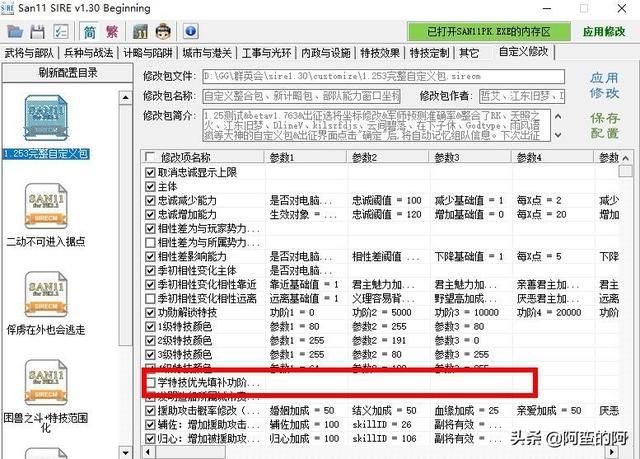The height and width of the screenshot is (459, 640).
Task: Switch to the 特技效果 tab
Action: [x=380, y=53]
